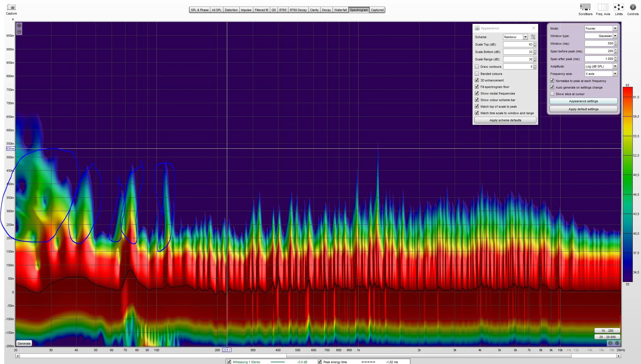Image resolution: width=641 pixels, height=364 pixels.
Task: Zoom out vertical axis minus icon
Action: 19,32
